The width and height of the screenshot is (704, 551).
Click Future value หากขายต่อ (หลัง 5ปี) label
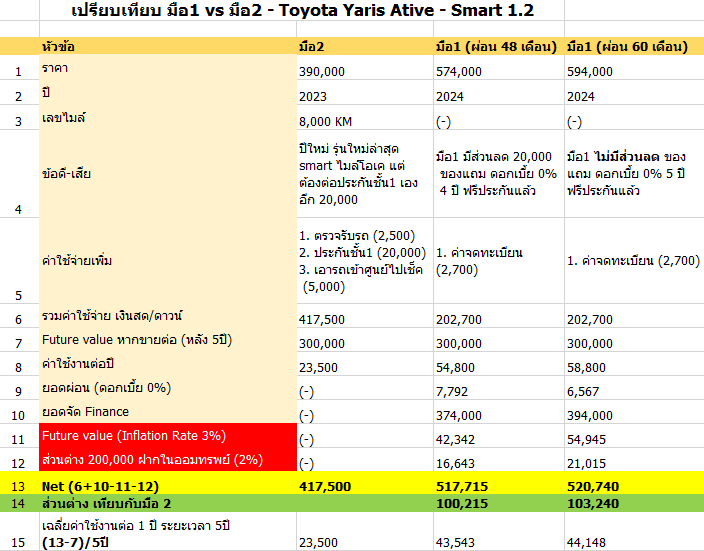pyautogui.click(x=168, y=340)
